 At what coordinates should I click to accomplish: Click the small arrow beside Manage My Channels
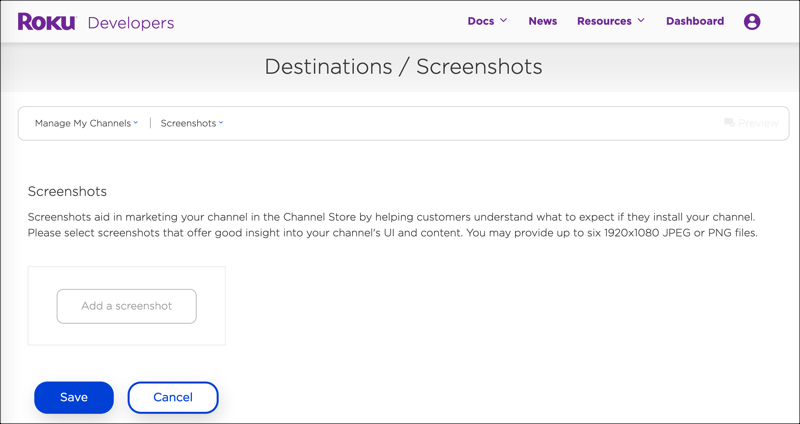[136, 124]
